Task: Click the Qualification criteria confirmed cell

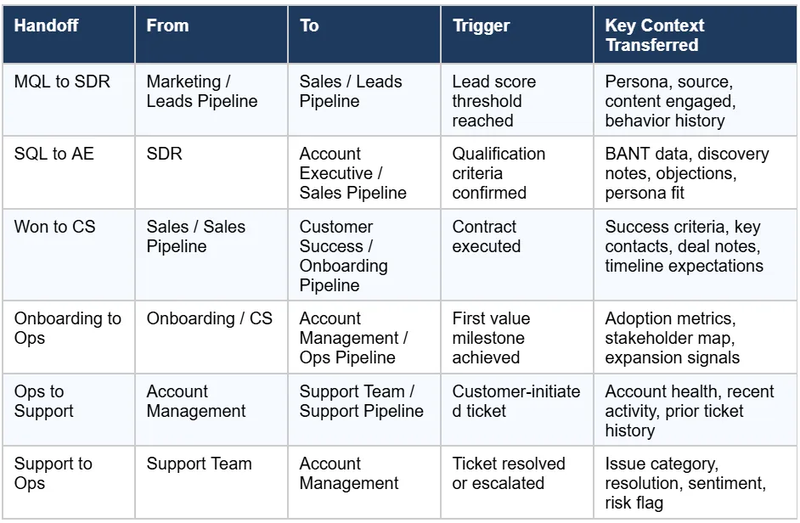Action: point(499,173)
